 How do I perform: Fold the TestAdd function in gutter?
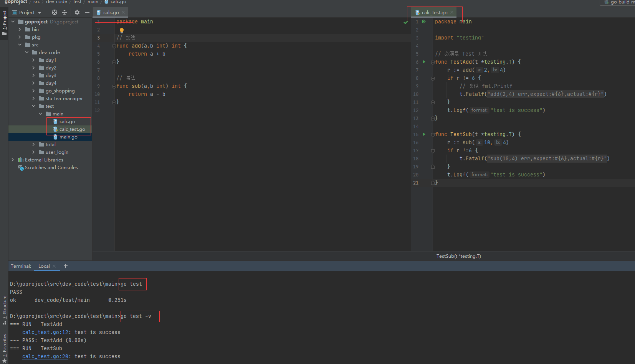point(433,62)
